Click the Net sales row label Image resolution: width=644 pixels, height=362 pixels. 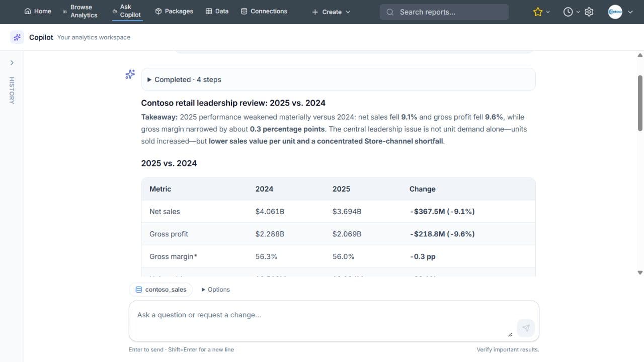165,212
